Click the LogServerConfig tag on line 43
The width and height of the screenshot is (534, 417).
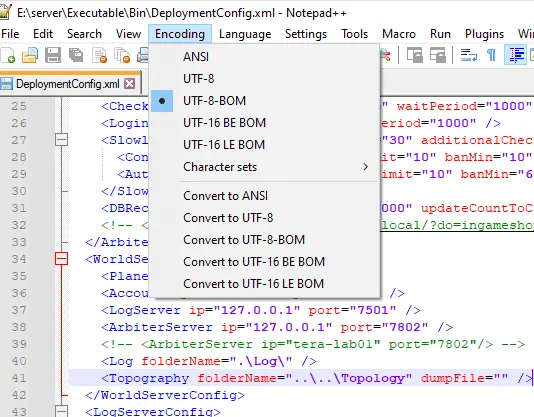153,412
